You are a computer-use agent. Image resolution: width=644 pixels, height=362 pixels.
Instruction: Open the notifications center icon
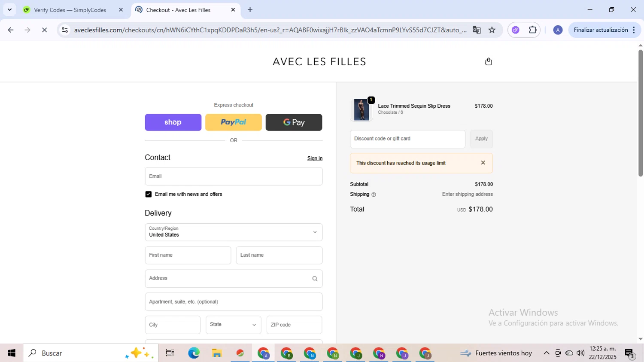(x=630, y=354)
